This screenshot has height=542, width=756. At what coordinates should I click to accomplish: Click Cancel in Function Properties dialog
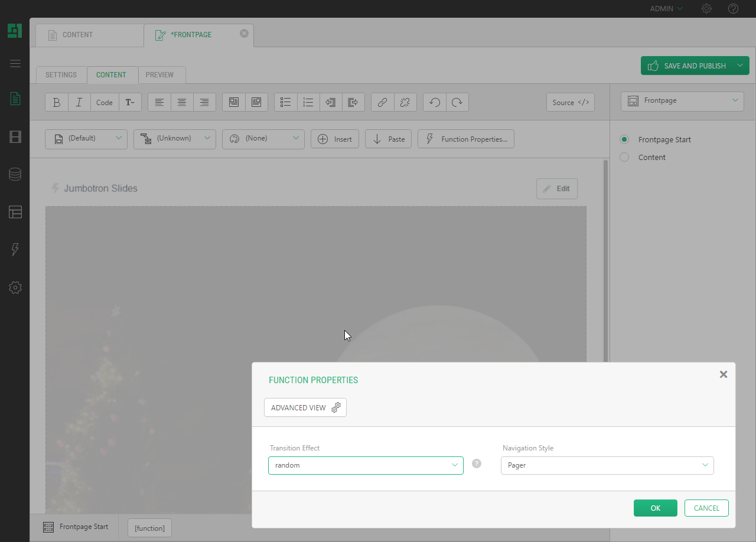pos(706,508)
